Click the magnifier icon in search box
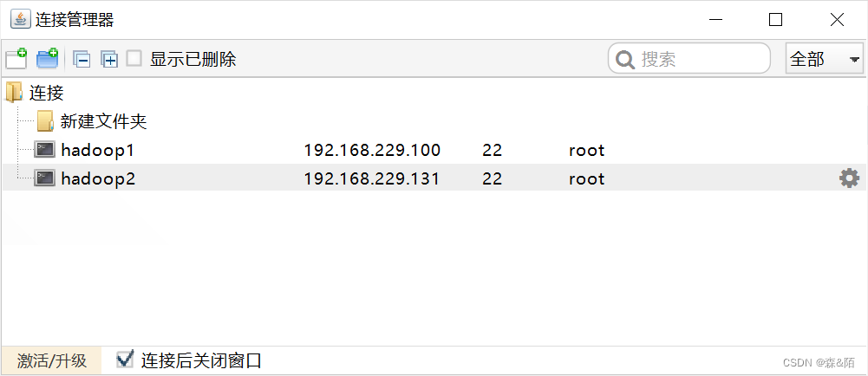 coord(624,60)
